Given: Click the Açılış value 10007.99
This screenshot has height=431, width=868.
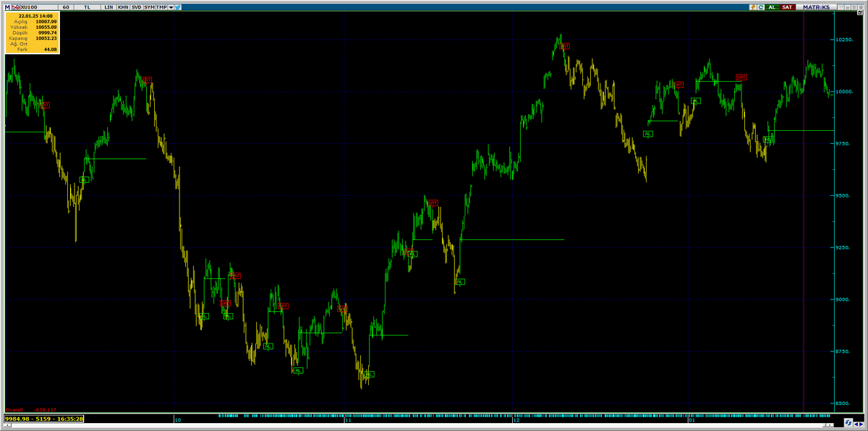Looking at the screenshot, I should [46, 22].
